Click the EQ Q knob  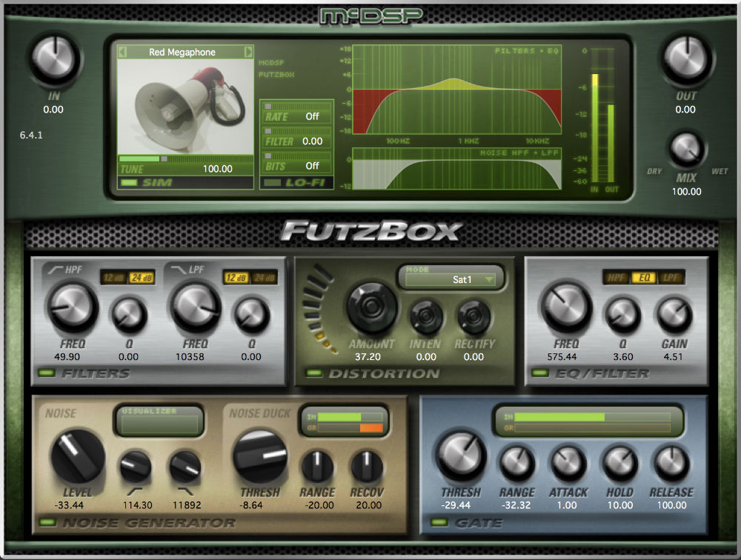point(623,314)
